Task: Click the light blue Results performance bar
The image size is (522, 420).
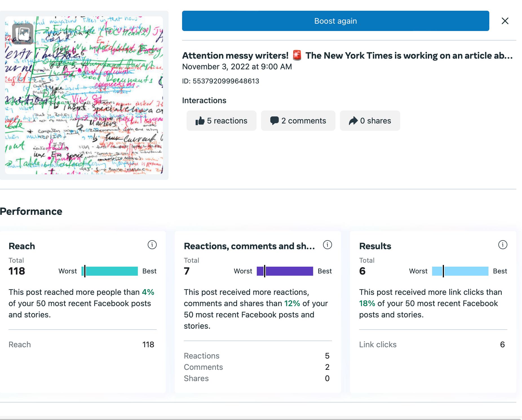Action: (460, 271)
